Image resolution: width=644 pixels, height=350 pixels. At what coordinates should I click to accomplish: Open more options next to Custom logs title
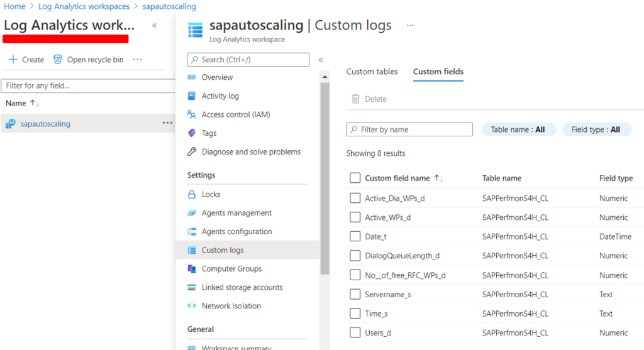(x=410, y=25)
